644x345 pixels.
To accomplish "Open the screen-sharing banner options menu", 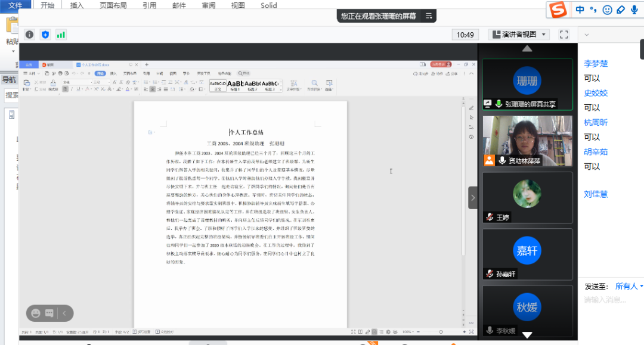I will 429,16.
